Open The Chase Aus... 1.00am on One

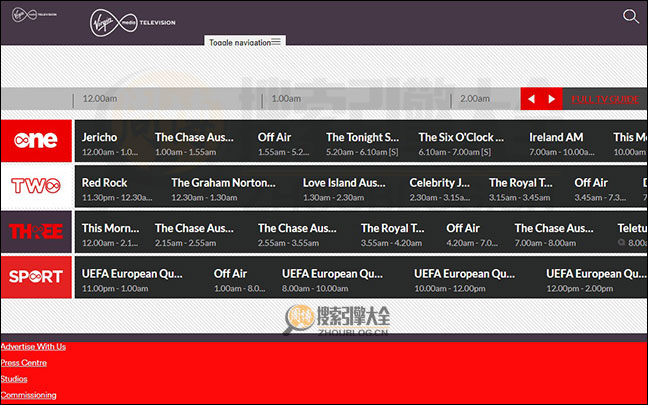point(194,143)
